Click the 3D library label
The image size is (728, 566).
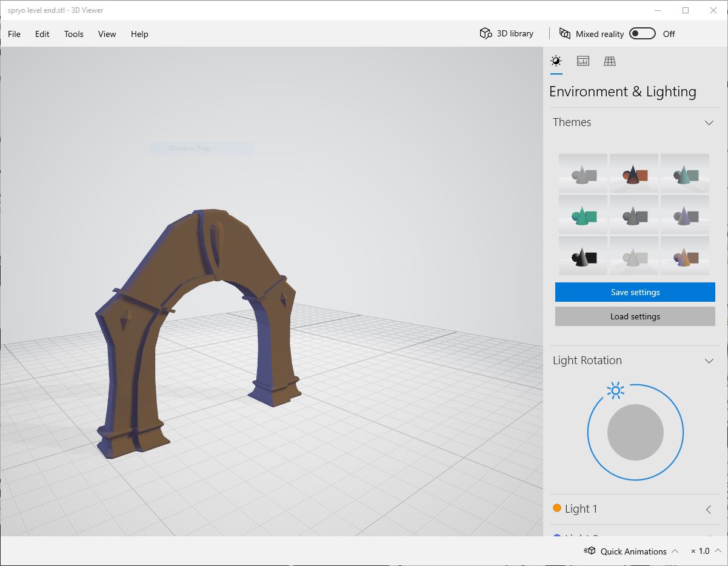(515, 33)
